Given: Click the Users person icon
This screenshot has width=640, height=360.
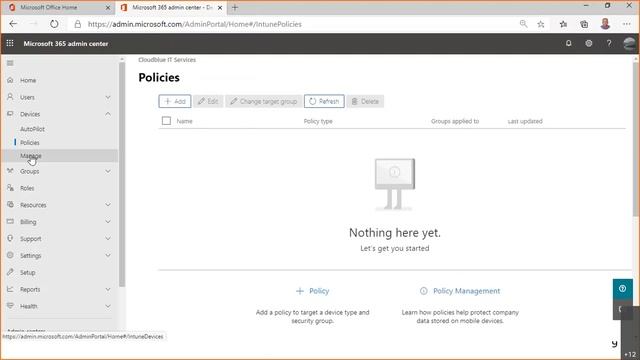Looking at the screenshot, I should (x=10, y=97).
